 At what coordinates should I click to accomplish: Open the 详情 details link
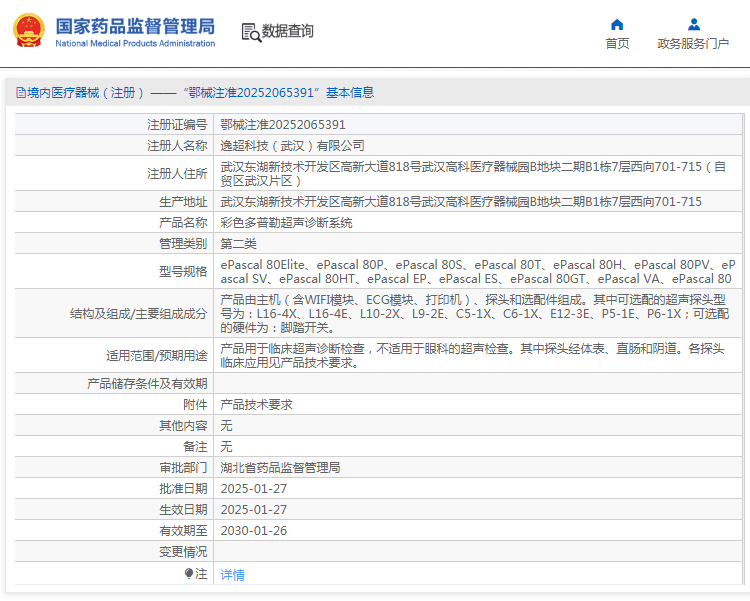[232, 575]
